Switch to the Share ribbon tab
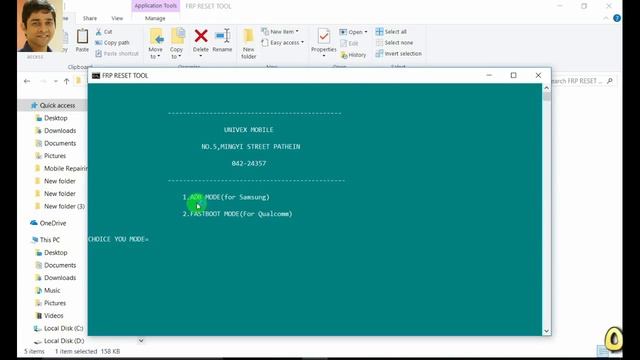 pyautogui.click(x=90, y=18)
